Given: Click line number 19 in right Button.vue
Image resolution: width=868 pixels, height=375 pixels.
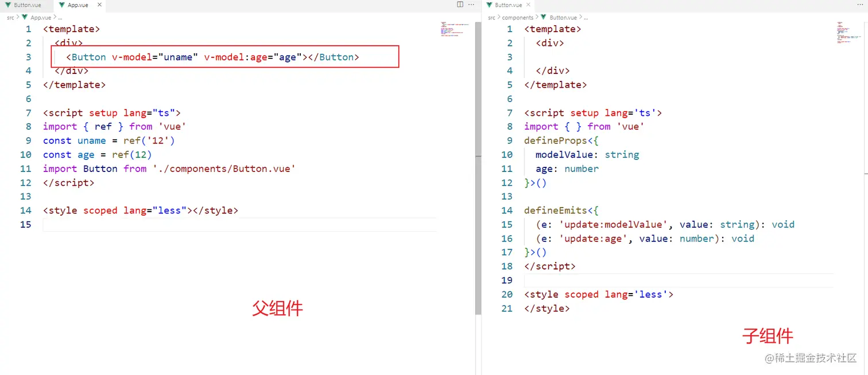Looking at the screenshot, I should [507, 280].
